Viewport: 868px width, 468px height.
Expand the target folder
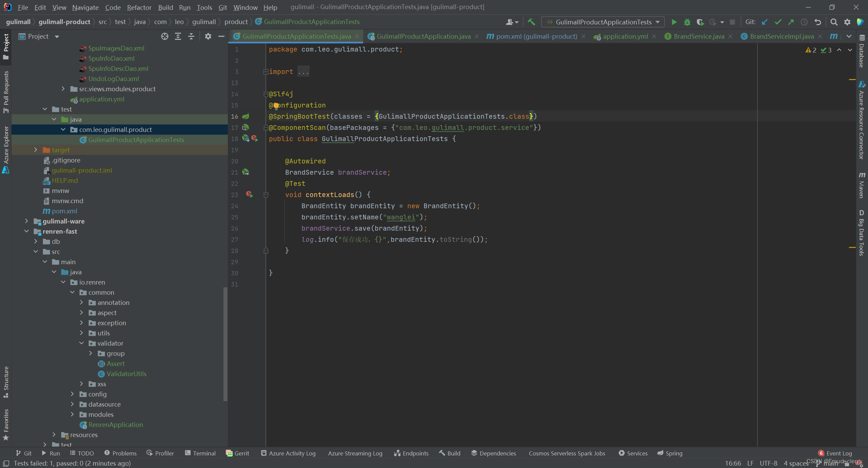[36, 150]
